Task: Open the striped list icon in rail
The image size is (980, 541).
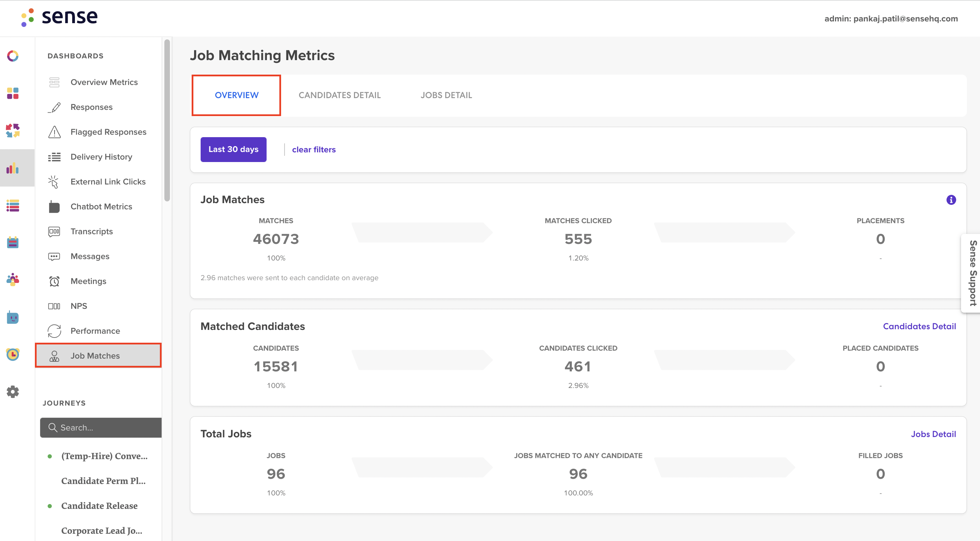Action: click(x=12, y=206)
